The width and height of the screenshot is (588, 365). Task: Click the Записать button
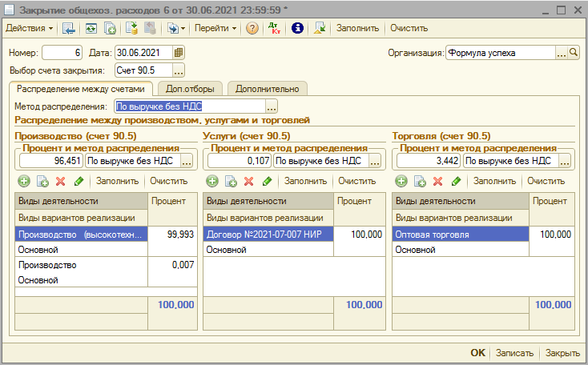pyautogui.click(x=514, y=353)
